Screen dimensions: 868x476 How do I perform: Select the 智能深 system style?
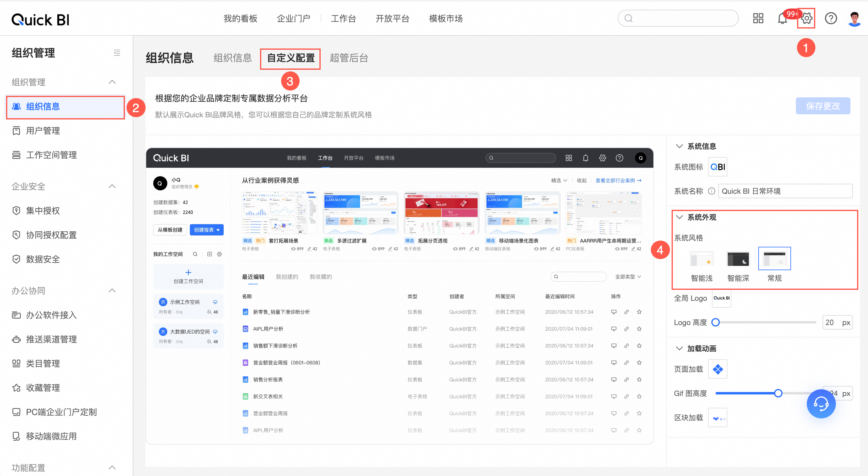[738, 259]
